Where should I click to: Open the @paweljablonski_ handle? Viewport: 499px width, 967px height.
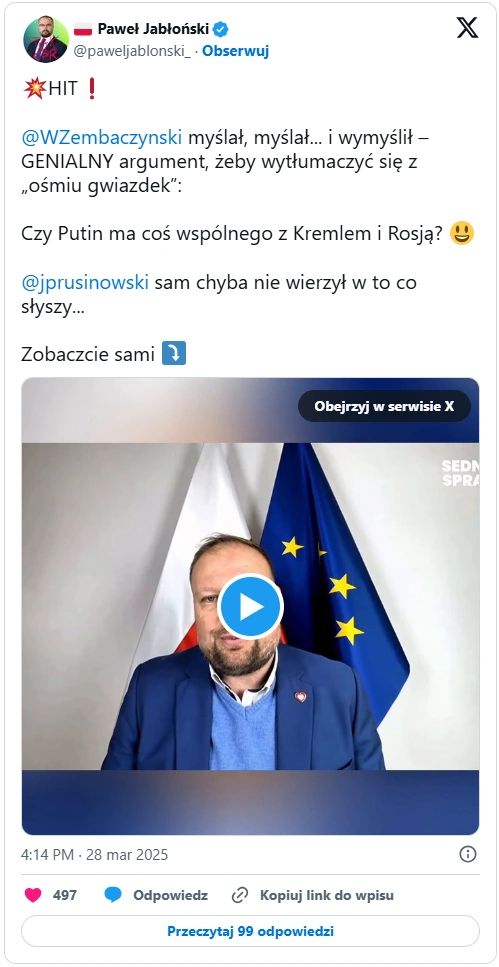coord(132,51)
